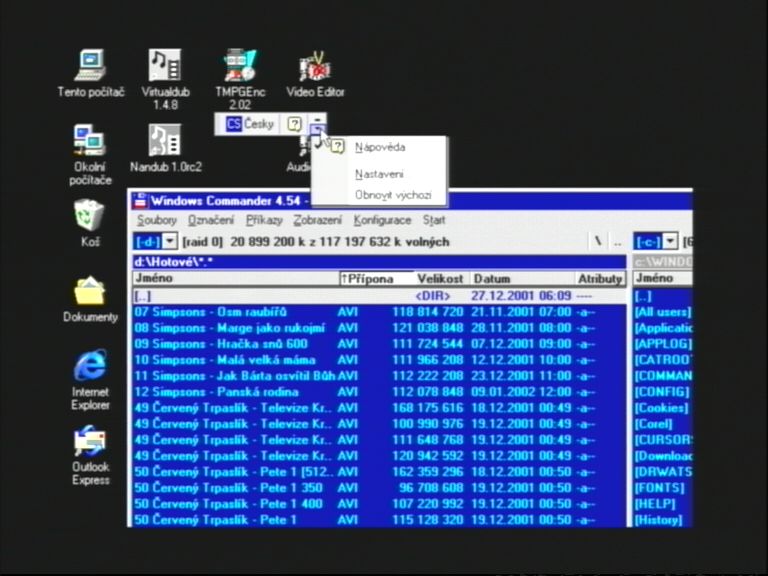The height and width of the screenshot is (576, 768).
Task: Select the Televize file sized 120 942 592
Action: 379,456
